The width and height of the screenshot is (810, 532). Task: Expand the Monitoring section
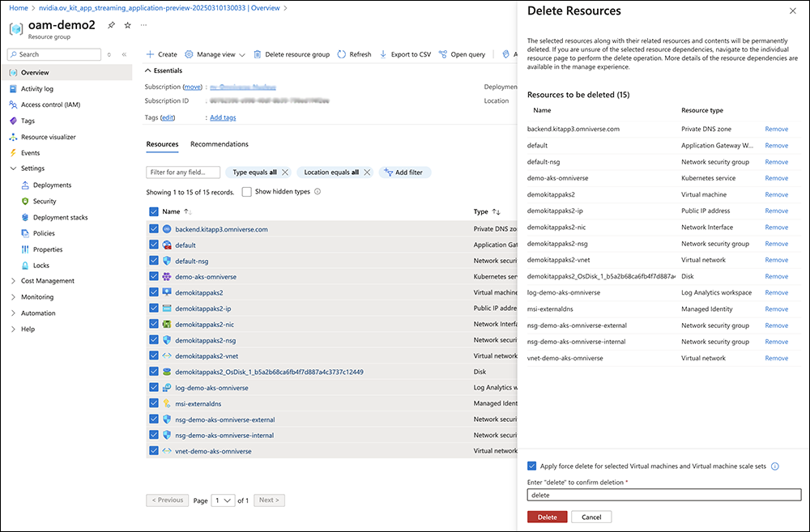(x=14, y=297)
